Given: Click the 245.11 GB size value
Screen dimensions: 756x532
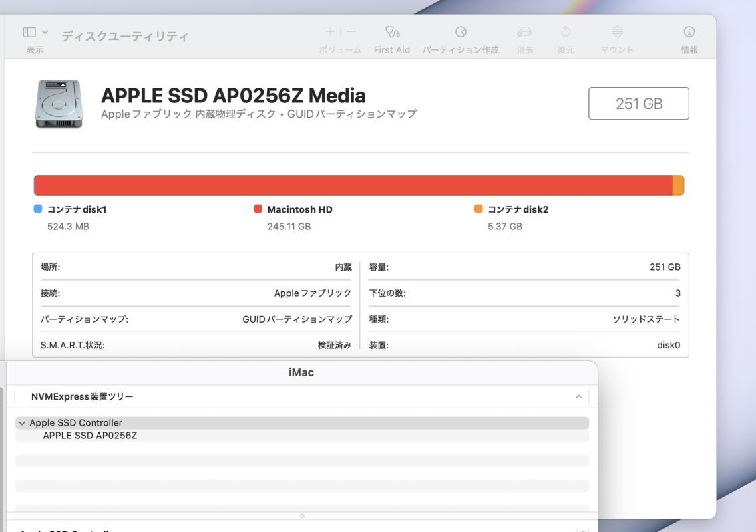Looking at the screenshot, I should point(289,227).
